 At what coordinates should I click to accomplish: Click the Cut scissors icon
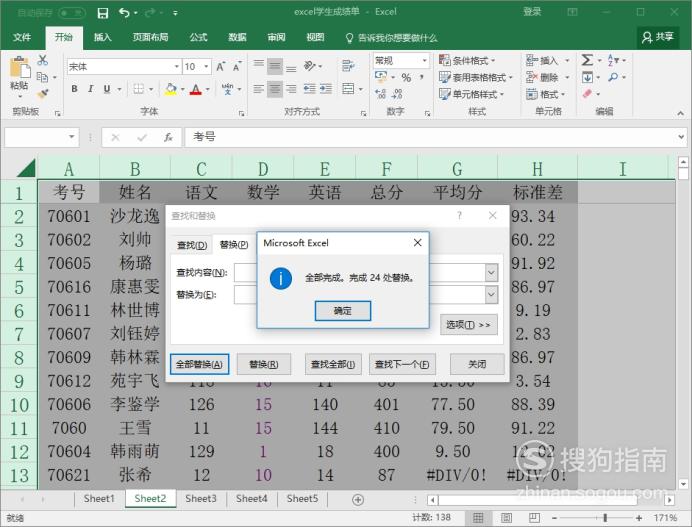coord(43,60)
